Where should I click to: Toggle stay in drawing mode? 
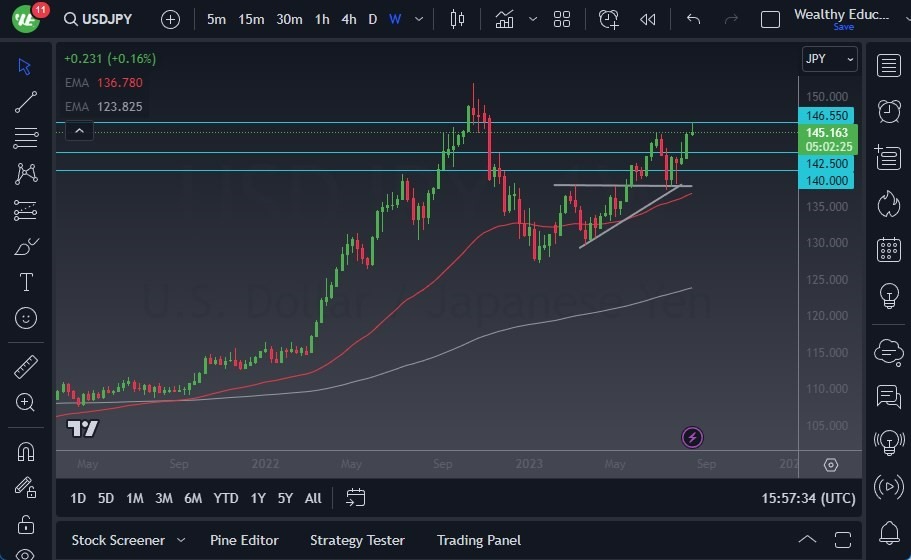click(x=26, y=487)
